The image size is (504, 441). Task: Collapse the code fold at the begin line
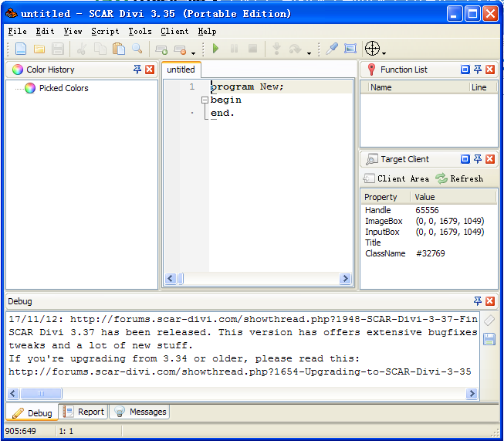[x=205, y=100]
